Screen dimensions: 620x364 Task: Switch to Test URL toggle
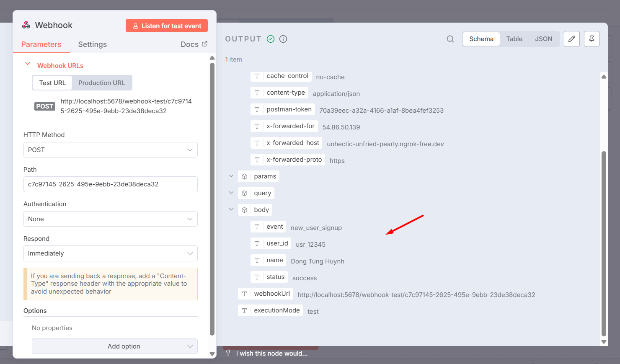click(52, 83)
